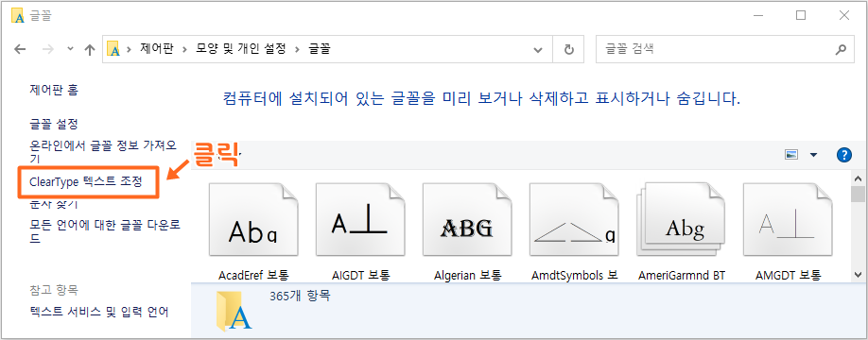Expand chevron after 제어판 breadcrumb
The width and height of the screenshot is (868, 340).
click(x=184, y=49)
